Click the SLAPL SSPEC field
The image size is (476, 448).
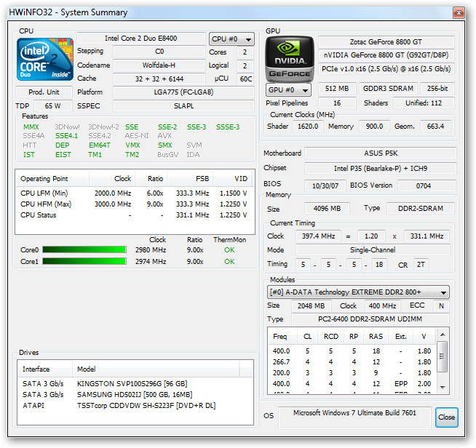click(183, 106)
